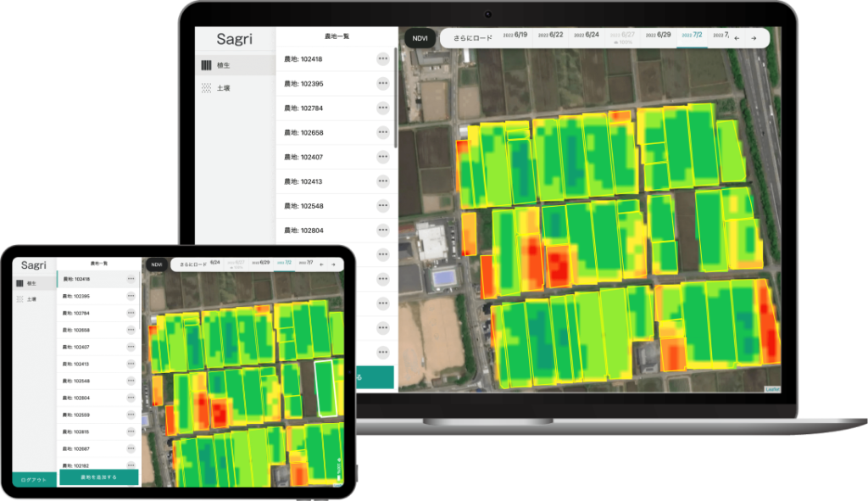Image resolution: width=868 pixels, height=501 pixels.
Task: Select 農地: 102413 row in laptop list
Action: point(337,181)
